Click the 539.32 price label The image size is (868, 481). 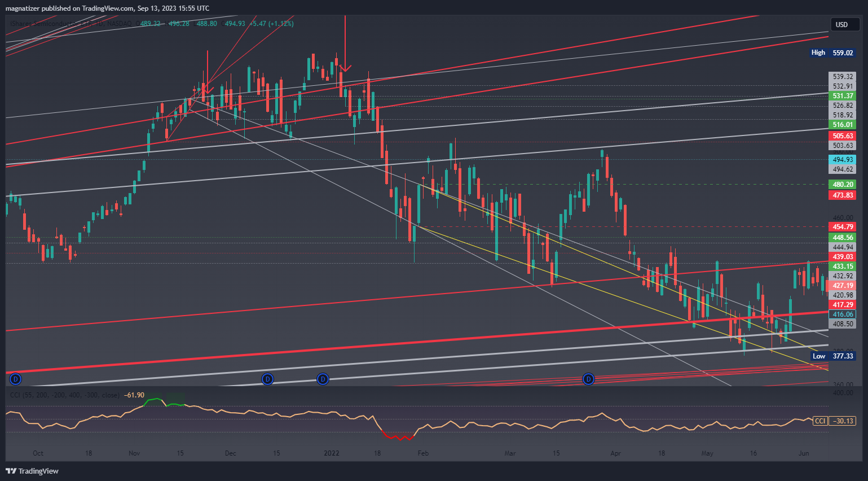(x=843, y=77)
